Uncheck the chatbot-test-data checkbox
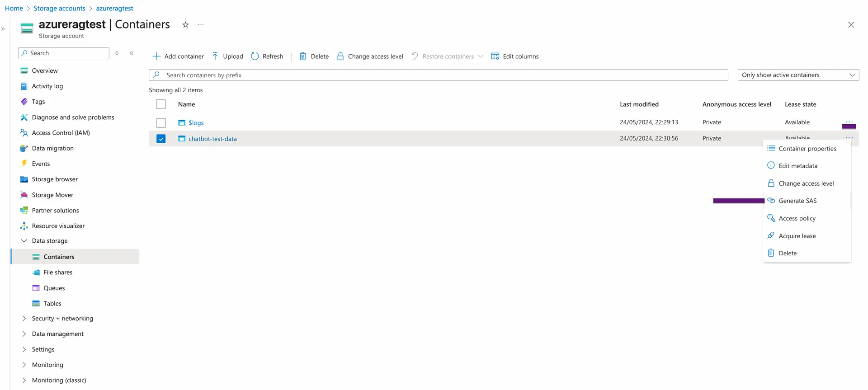The height and width of the screenshot is (390, 868). pos(161,139)
